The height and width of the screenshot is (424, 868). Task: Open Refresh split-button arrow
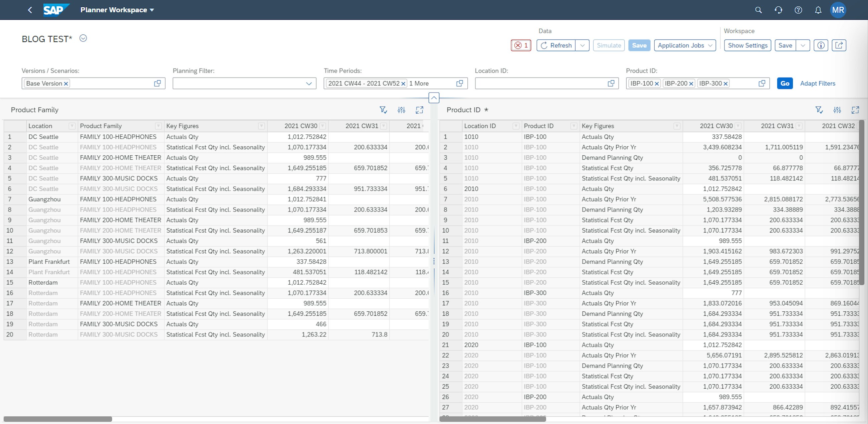pyautogui.click(x=582, y=45)
